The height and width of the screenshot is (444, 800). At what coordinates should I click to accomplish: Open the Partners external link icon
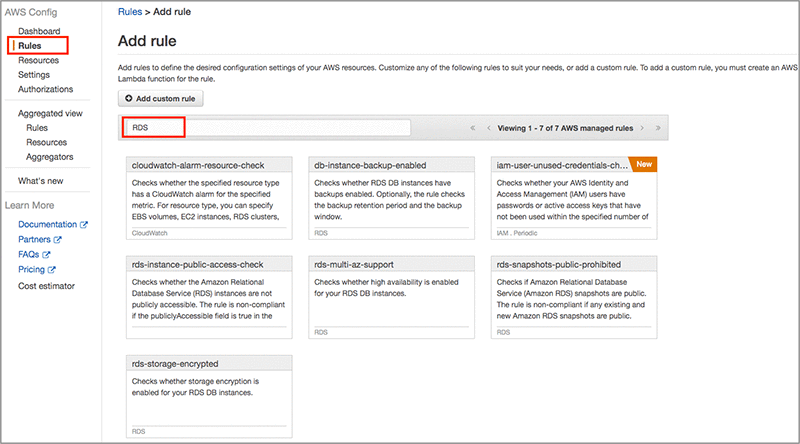[58, 239]
